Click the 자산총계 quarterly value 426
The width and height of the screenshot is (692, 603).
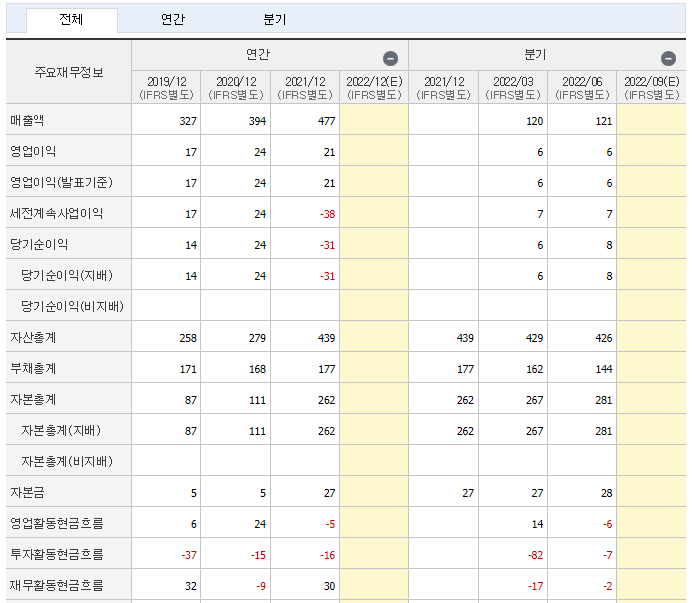pyautogui.click(x=604, y=338)
